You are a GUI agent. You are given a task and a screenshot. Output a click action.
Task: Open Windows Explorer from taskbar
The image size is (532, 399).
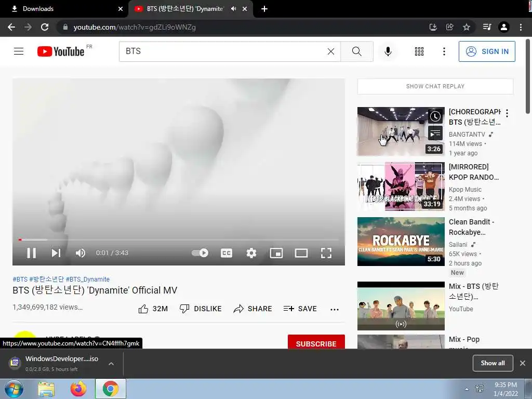coord(46,389)
